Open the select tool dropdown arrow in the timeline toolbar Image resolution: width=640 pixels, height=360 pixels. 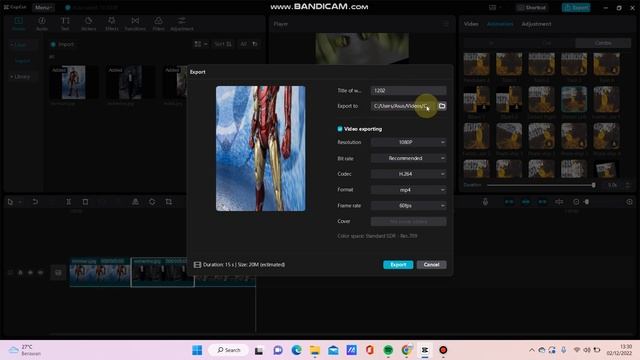[x=19, y=202]
